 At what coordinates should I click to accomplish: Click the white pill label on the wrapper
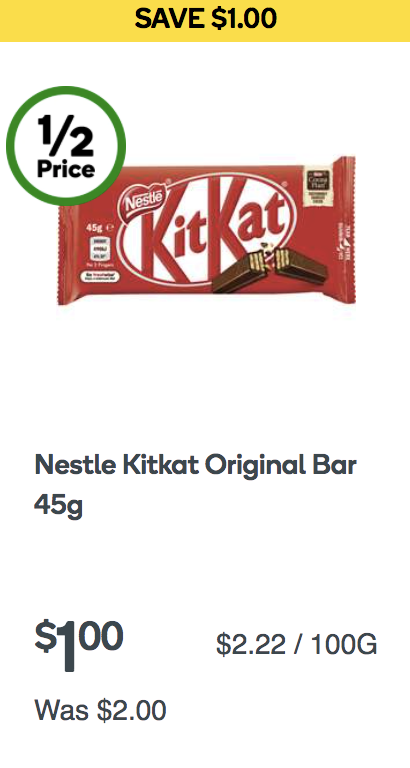100,277
